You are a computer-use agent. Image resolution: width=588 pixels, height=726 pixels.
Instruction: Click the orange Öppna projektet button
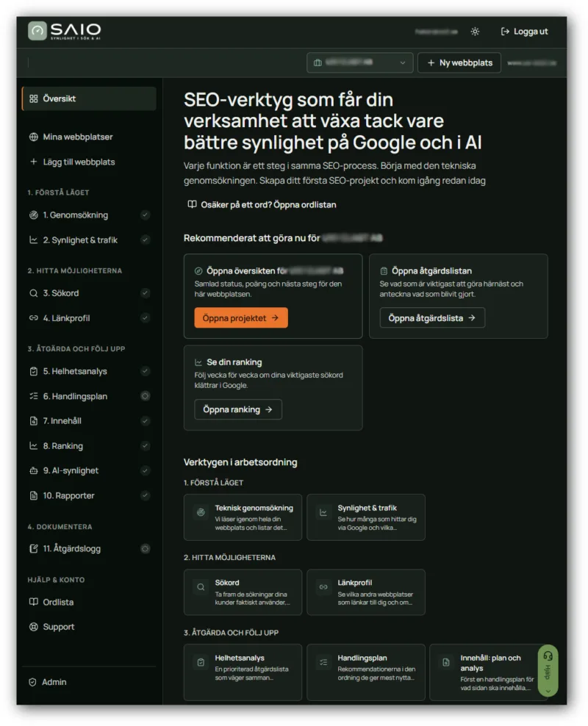[x=241, y=318]
